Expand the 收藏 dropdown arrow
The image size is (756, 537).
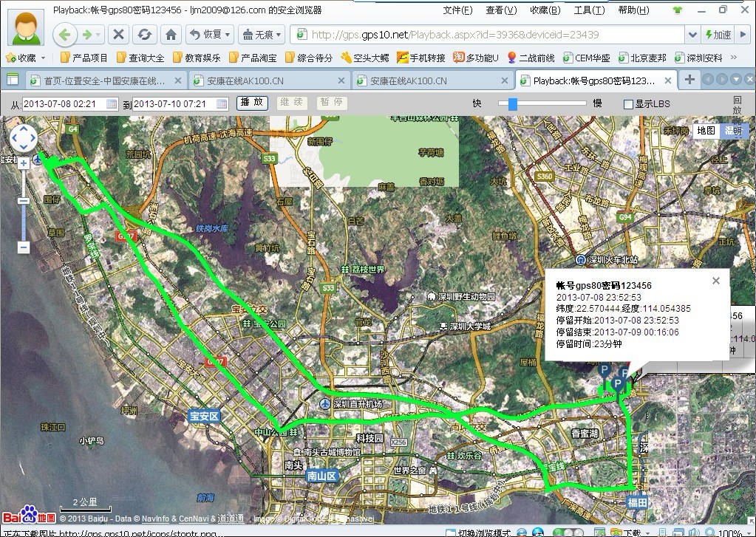pyautogui.click(x=43, y=58)
